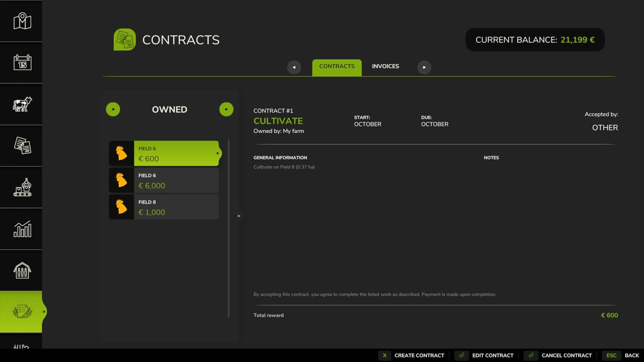
Task: Collapse the contract list side panel
Action: [239, 216]
